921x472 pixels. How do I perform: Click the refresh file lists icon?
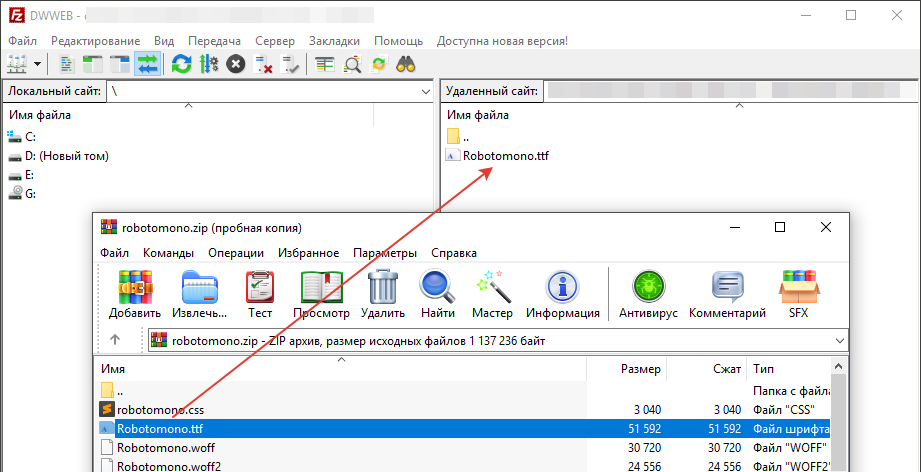tap(181, 64)
